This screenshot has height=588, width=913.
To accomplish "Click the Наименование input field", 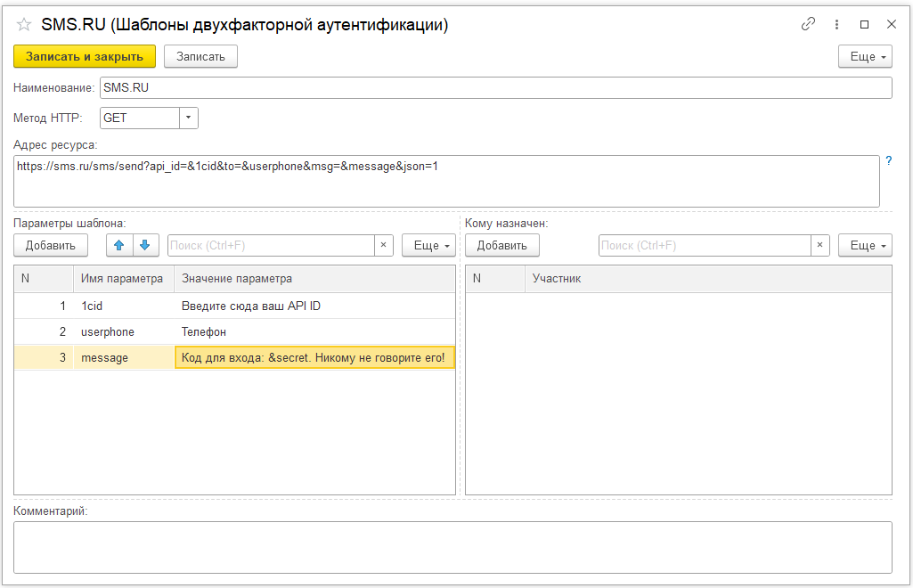I will [495, 87].
